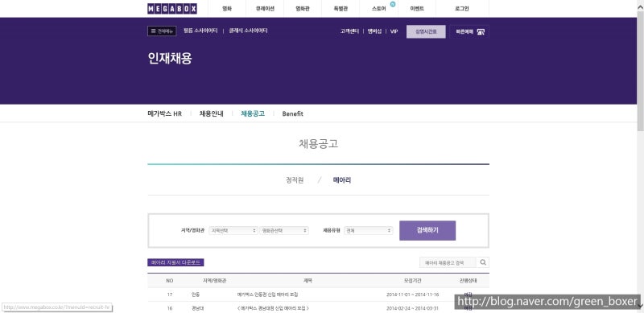
Task: Click the 안동 region cell
Action: click(x=195, y=294)
